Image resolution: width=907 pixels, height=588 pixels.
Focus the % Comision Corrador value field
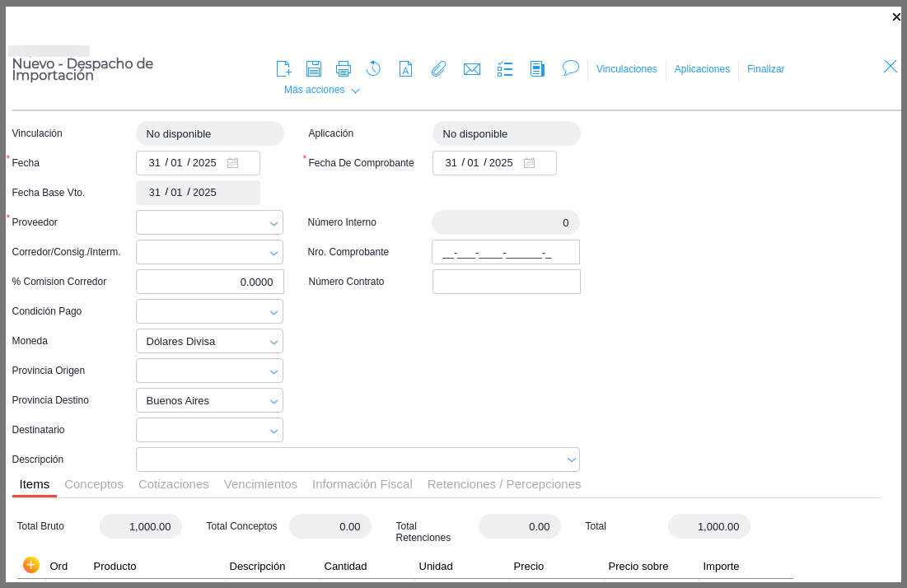pos(209,282)
